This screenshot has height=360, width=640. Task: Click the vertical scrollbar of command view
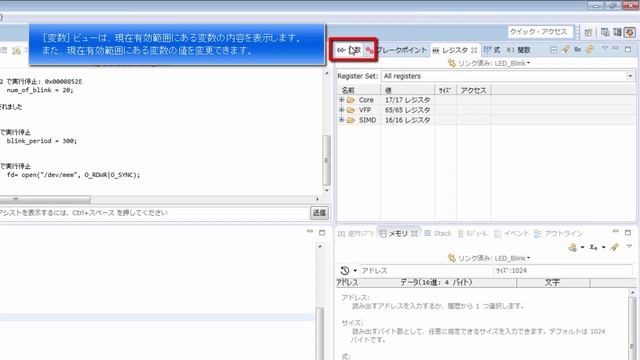tap(326, 160)
